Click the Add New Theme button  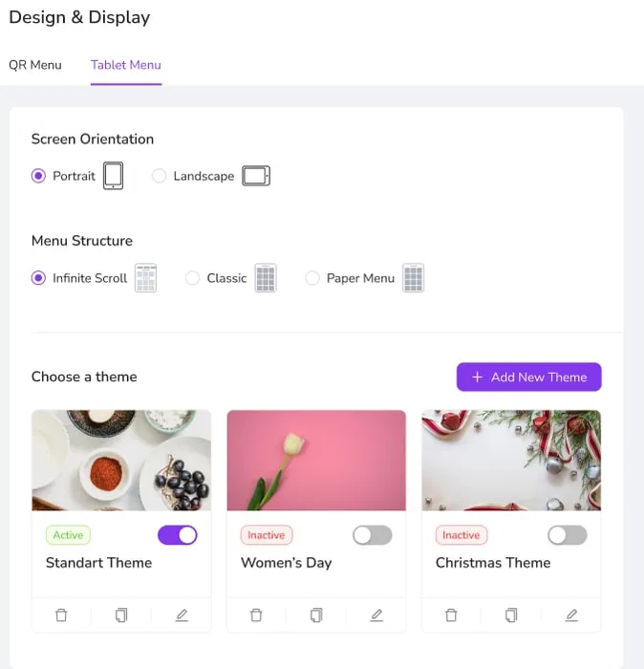click(x=528, y=377)
